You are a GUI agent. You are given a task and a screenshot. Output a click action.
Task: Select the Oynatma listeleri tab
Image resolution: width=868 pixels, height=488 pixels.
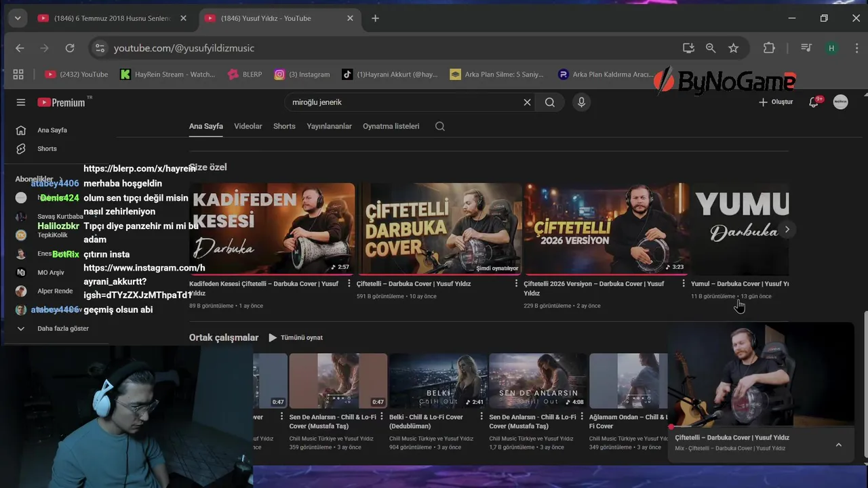point(391,126)
